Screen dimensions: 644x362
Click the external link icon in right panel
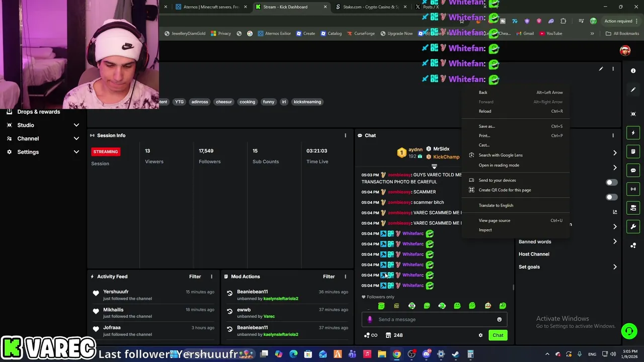point(615,212)
